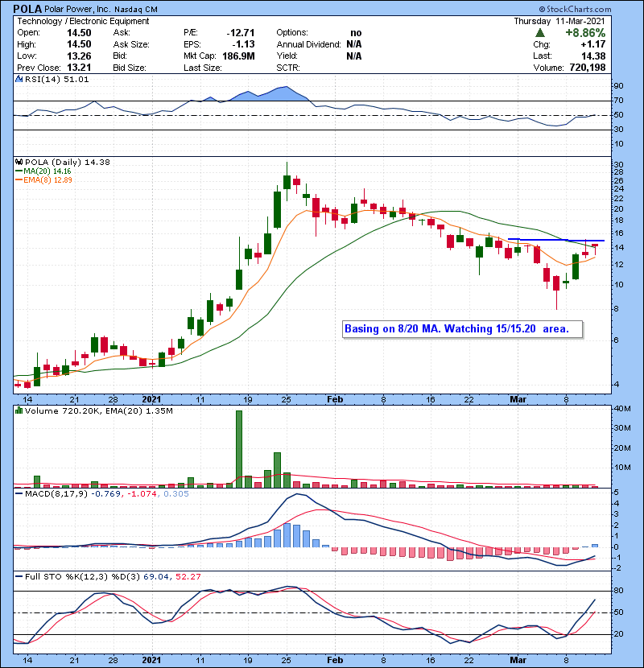
Task: Click the candlestick icon beside POLA (Daily)
Action: [x=19, y=162]
